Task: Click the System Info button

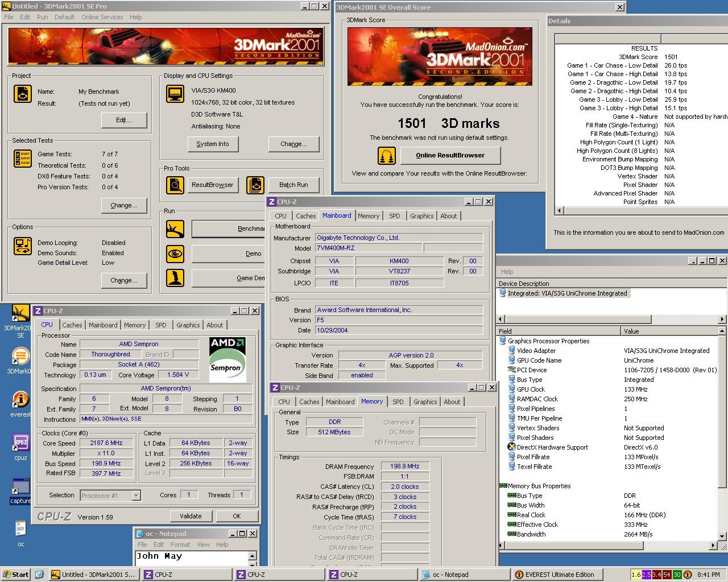Action: click(213, 144)
